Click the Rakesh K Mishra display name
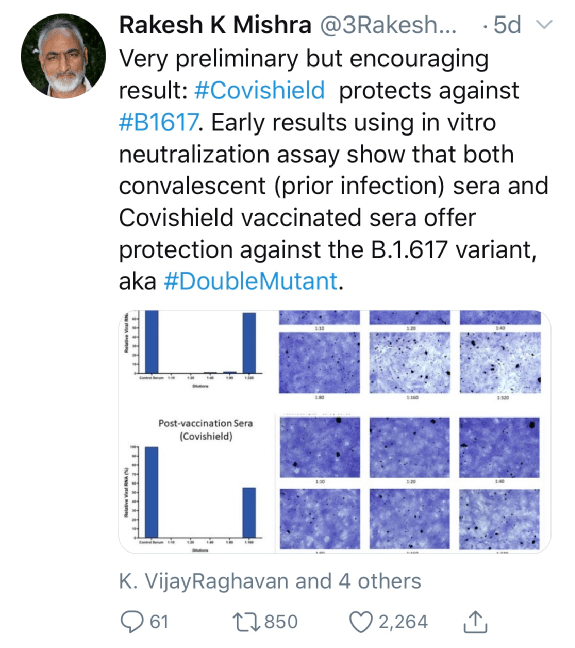The width and height of the screenshot is (575, 648). tap(215, 25)
